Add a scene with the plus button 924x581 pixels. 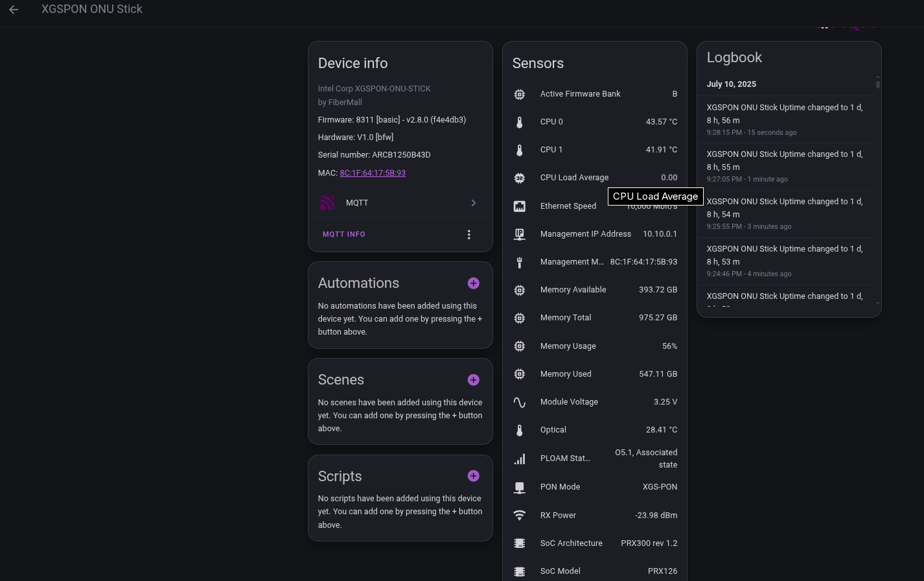[474, 380]
